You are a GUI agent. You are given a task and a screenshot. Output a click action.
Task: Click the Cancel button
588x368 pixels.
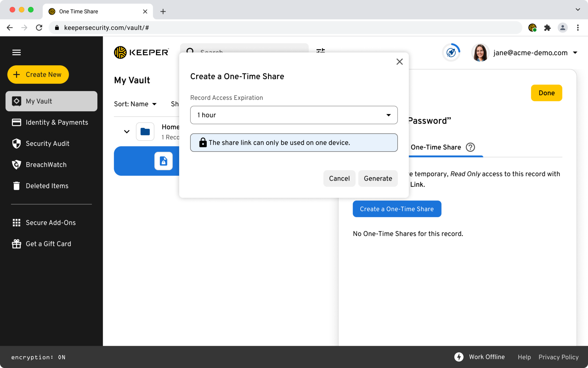click(x=339, y=178)
